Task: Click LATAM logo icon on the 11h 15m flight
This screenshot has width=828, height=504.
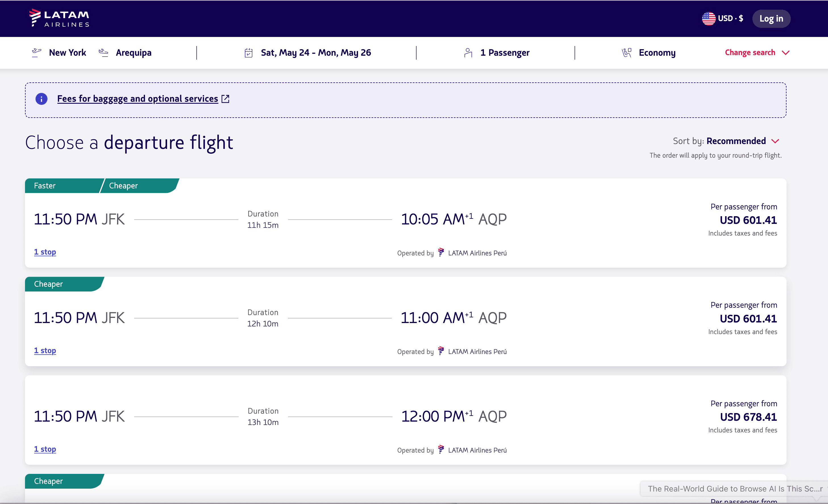Action: pos(441,252)
